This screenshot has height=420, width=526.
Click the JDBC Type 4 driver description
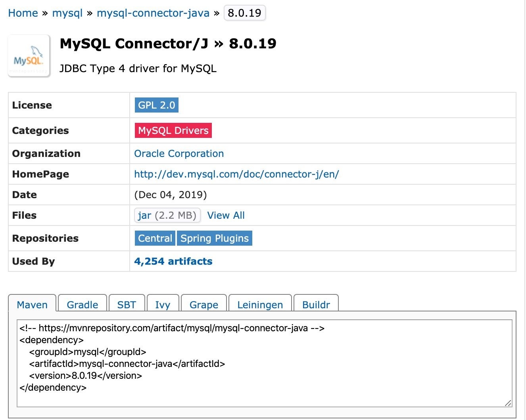pyautogui.click(x=138, y=69)
